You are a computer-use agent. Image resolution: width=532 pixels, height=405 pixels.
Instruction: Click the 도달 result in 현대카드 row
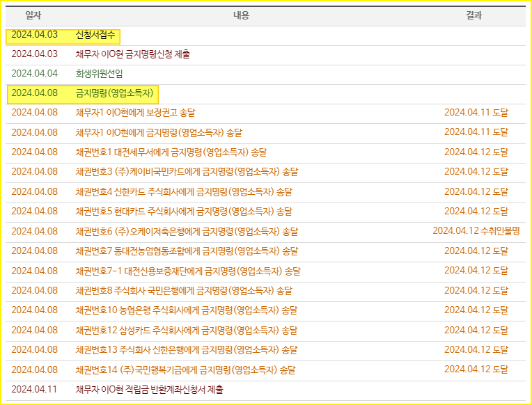[x=476, y=212]
